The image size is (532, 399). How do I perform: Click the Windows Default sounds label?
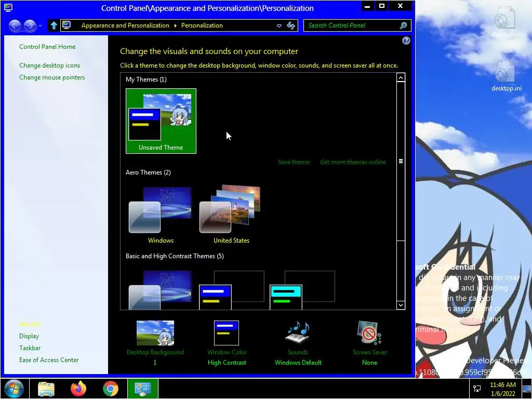(x=298, y=362)
